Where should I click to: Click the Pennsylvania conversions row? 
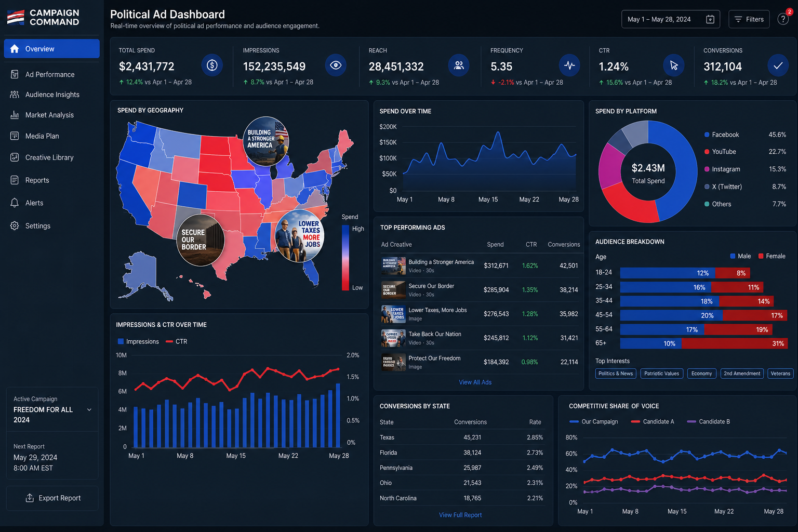click(461, 468)
